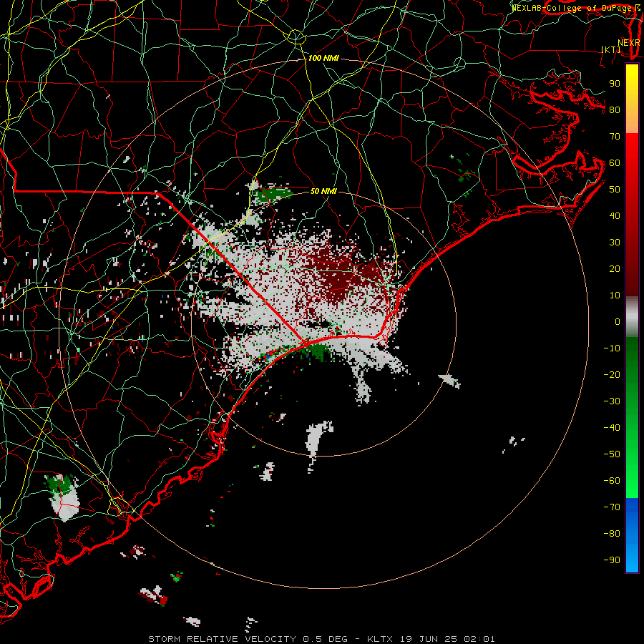Select the 50 value on the velocity scale
Image resolution: width=644 pixels, height=644 pixels.
point(615,190)
